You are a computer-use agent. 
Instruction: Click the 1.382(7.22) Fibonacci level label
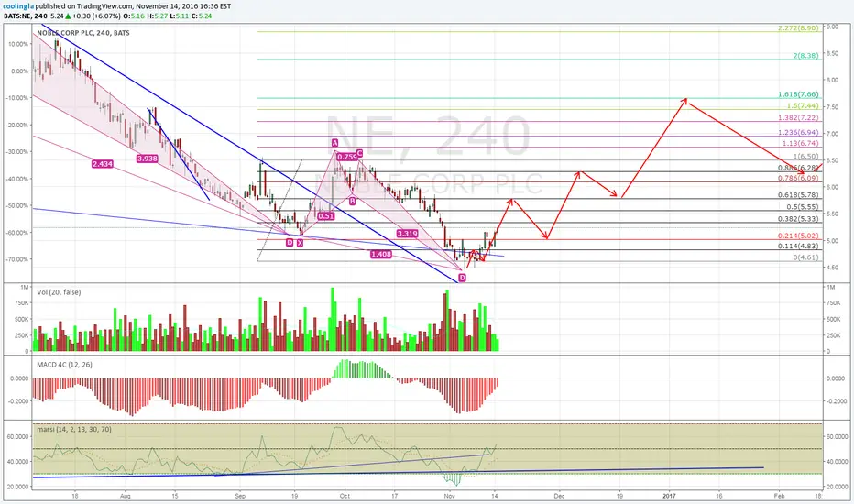click(x=798, y=117)
